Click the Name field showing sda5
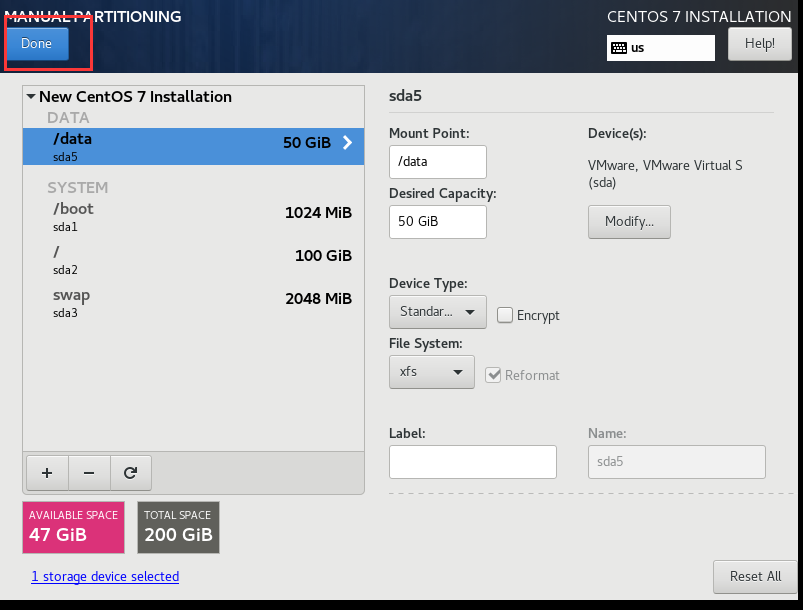The width and height of the screenshot is (803, 610). [677, 462]
